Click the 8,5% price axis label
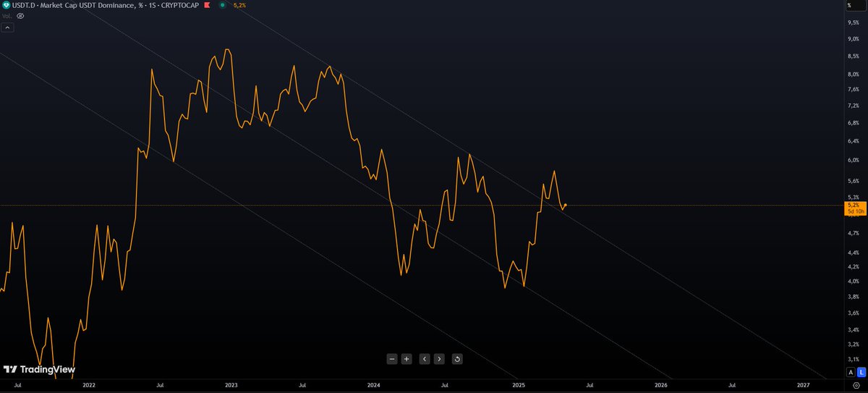The width and height of the screenshot is (868, 393). click(853, 56)
